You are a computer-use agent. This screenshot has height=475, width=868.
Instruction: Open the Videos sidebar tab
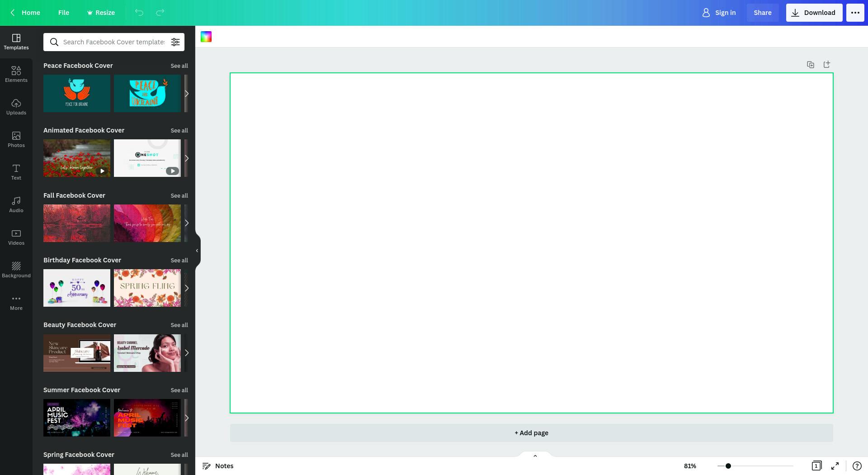pyautogui.click(x=16, y=237)
